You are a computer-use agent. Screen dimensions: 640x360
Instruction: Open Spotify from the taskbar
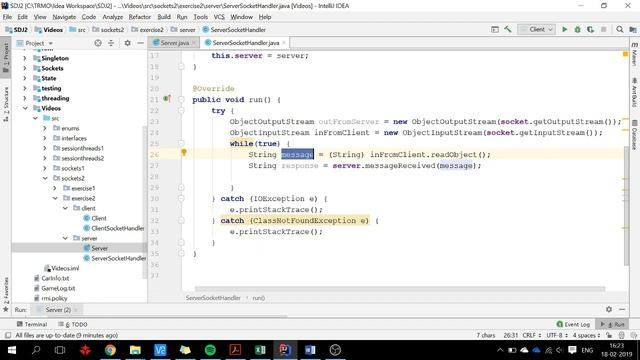pyautogui.click(x=210, y=350)
